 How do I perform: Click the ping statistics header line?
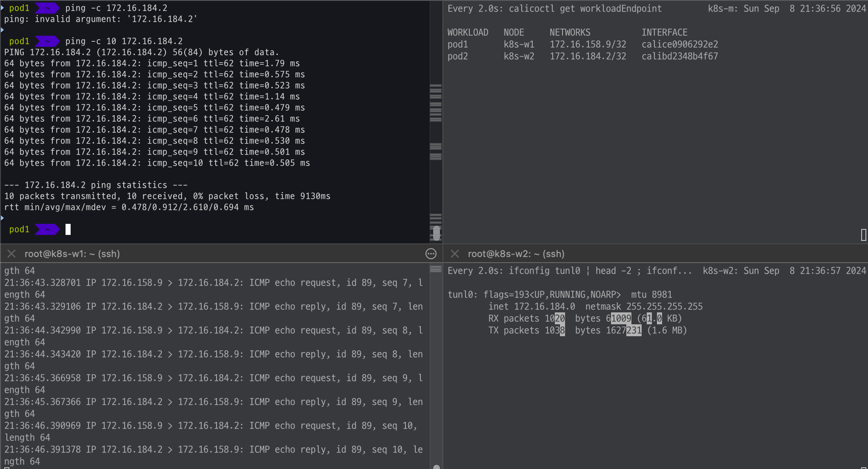(96, 185)
